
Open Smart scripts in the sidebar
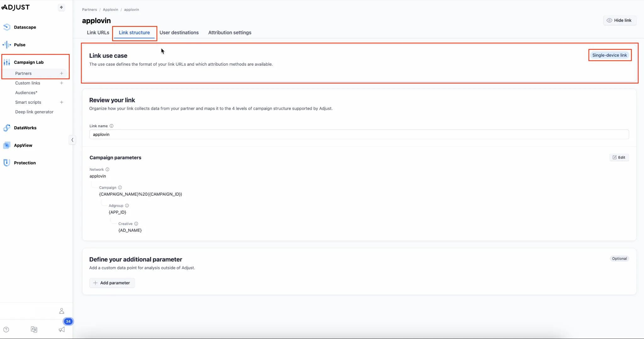(28, 102)
